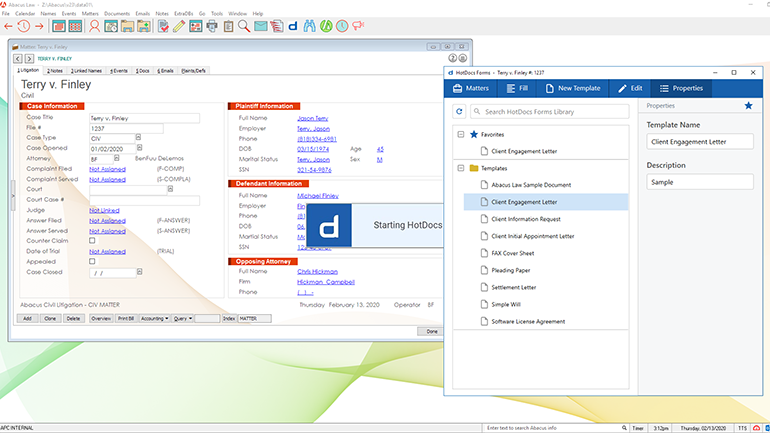Viewport: 770px width, 433px height.
Task: Go to next matter record arrow
Action: click(29, 59)
